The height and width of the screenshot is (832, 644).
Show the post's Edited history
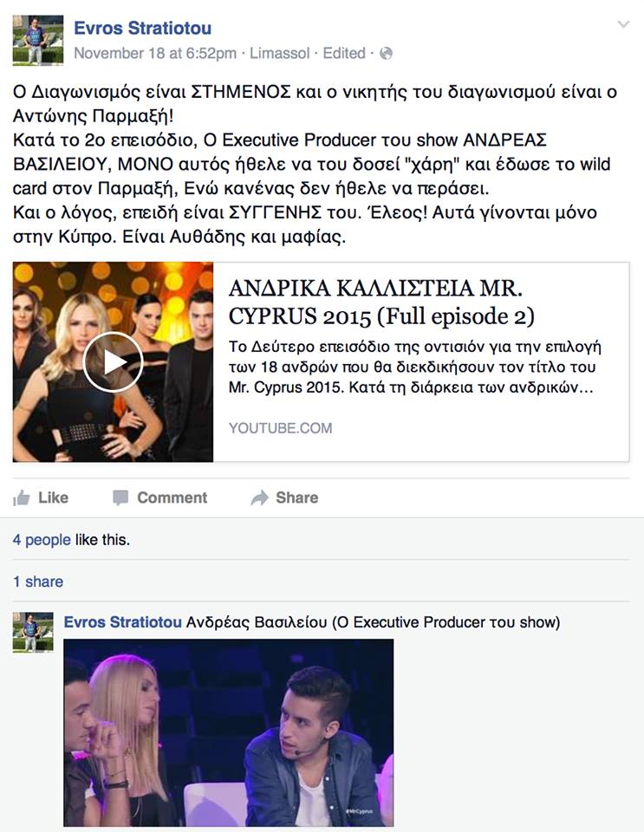click(344, 54)
